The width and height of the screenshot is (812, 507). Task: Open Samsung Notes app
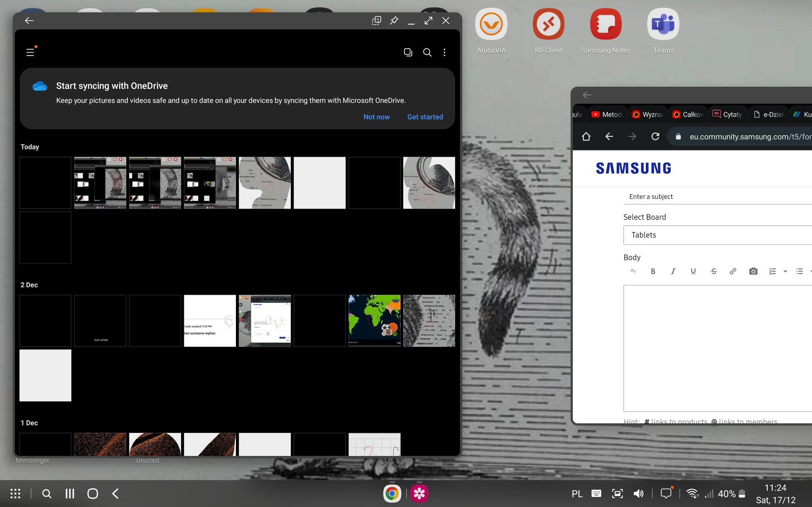606,31
